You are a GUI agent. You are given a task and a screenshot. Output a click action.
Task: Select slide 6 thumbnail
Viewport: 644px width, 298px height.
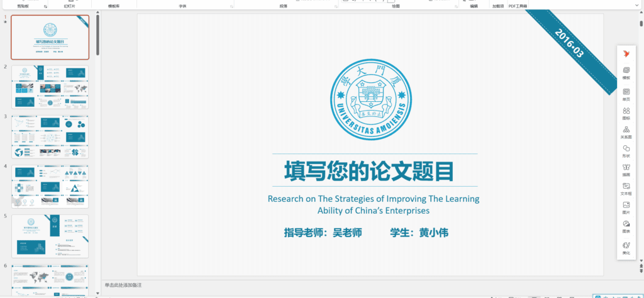(50, 280)
